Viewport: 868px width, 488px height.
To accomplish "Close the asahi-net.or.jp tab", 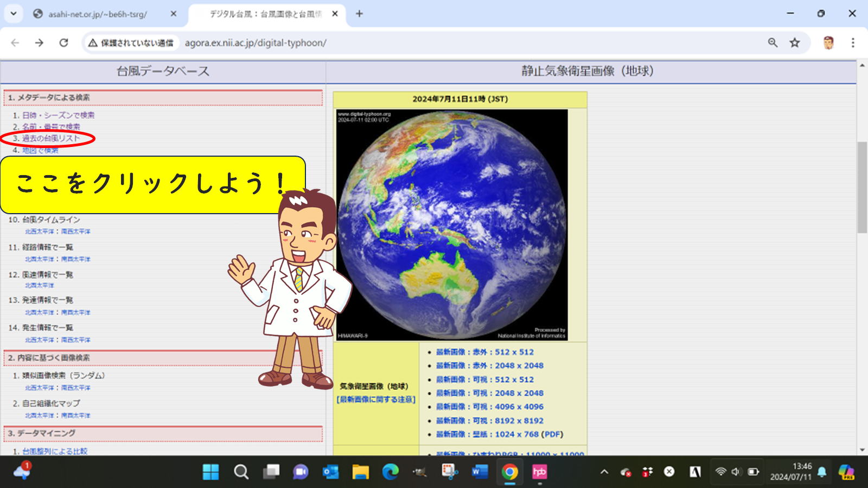I will pyautogui.click(x=174, y=14).
